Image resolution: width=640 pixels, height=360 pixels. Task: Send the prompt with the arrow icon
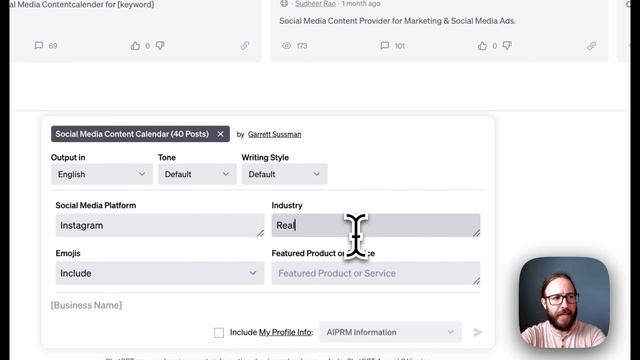(478, 332)
